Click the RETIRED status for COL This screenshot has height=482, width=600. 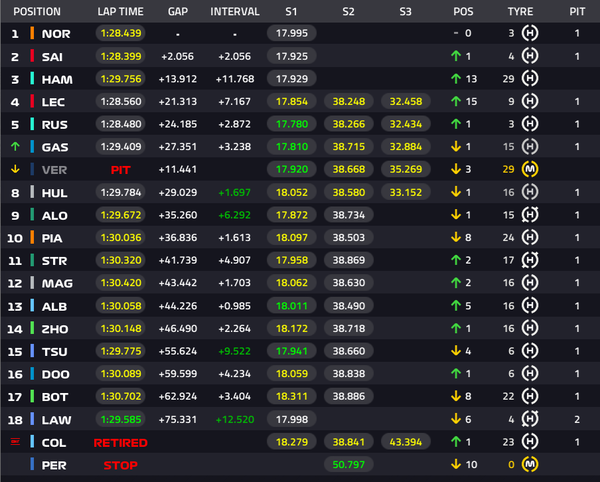[121, 443]
